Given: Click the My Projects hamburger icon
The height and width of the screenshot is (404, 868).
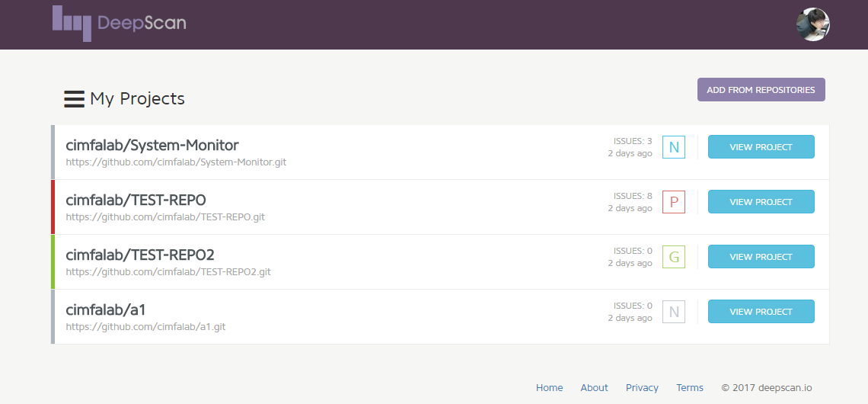Looking at the screenshot, I should point(74,99).
